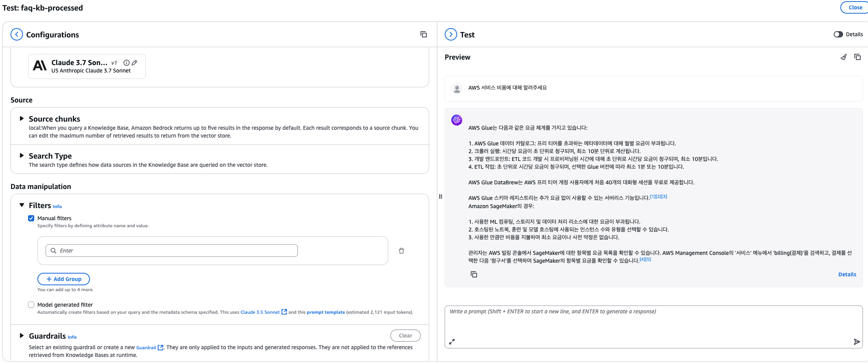Click the Configurations panel title
This screenshot has height=364, width=868.
53,35
